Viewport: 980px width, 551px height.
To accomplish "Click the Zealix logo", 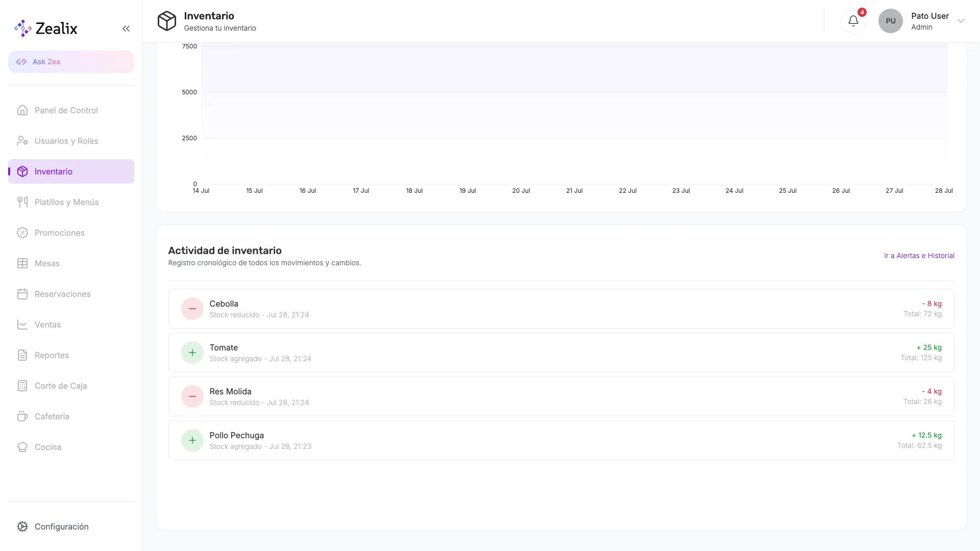I will coord(46,29).
